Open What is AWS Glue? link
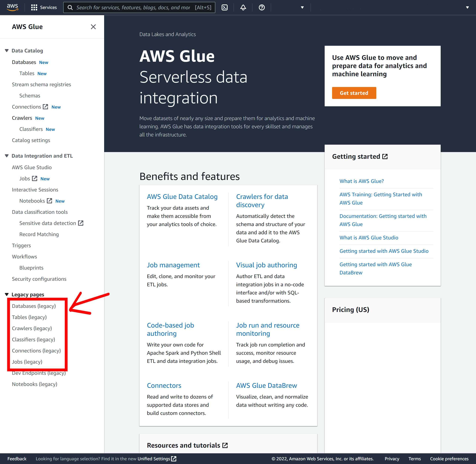 [x=362, y=181]
